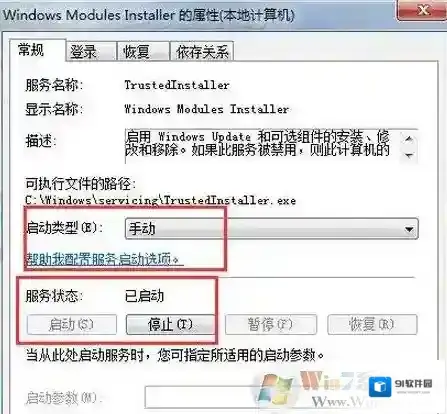Click the description box down scroll arrow

click(409, 155)
